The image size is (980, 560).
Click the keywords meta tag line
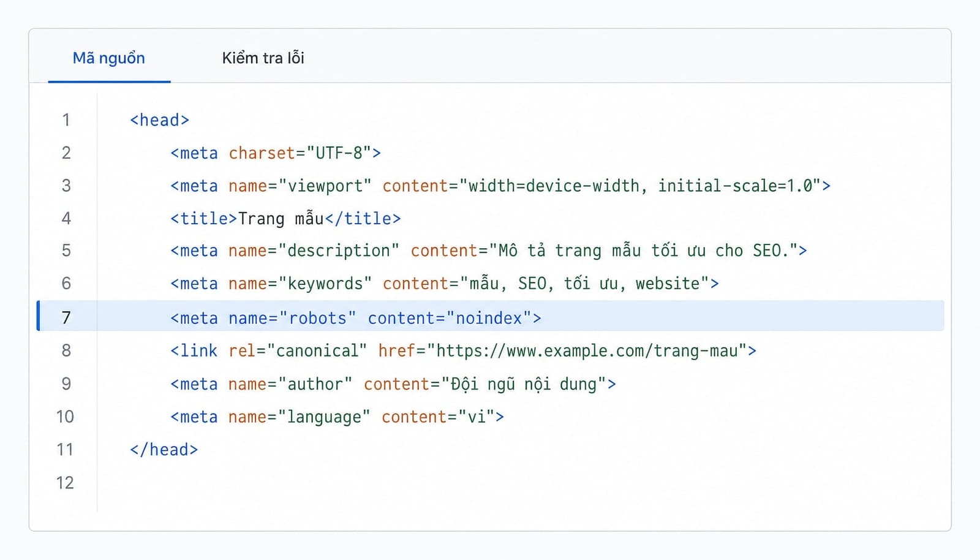[445, 284]
